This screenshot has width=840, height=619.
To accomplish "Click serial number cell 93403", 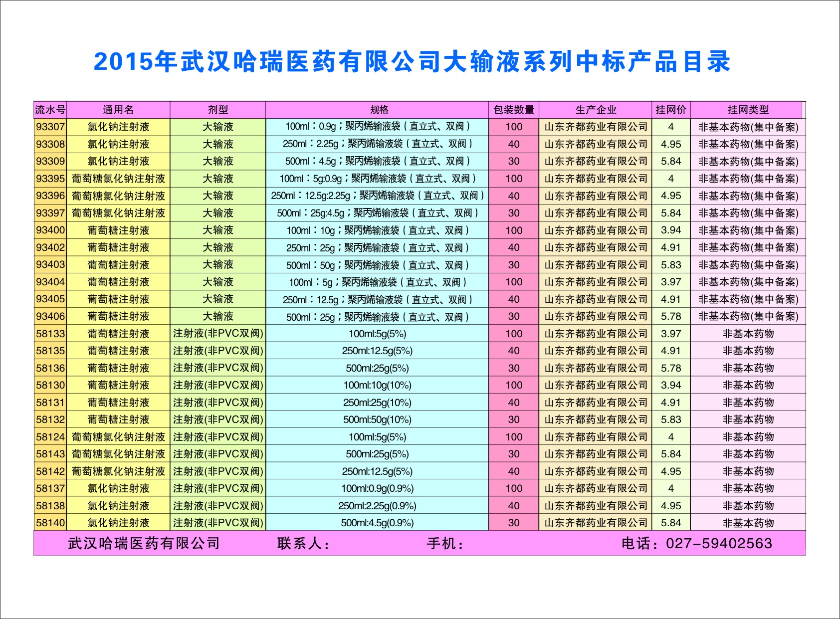I will click(x=50, y=264).
